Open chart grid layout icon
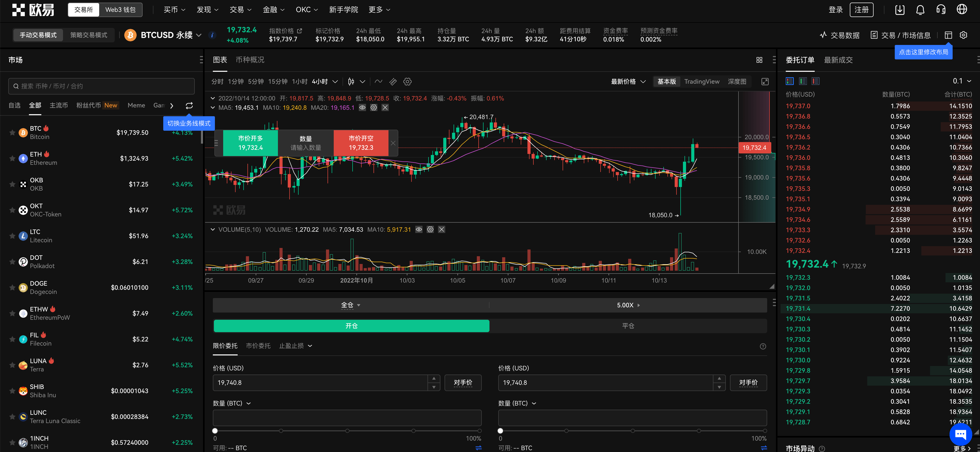This screenshot has width=980, height=452. pos(759,60)
